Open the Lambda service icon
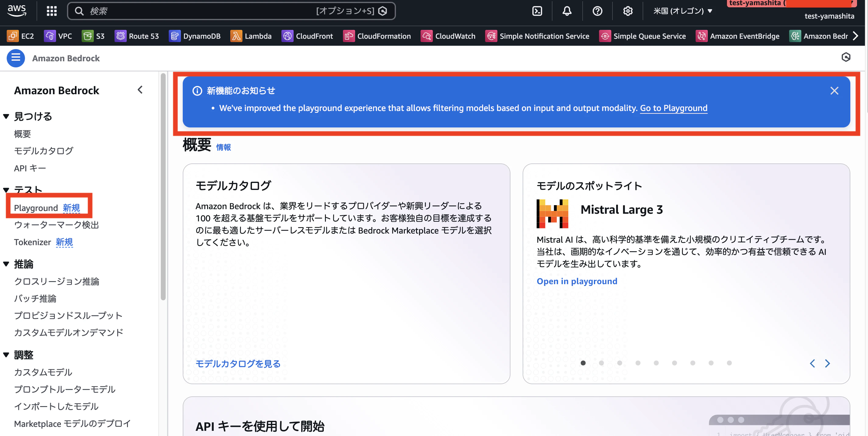Viewport: 868px width, 436px height. click(x=237, y=36)
